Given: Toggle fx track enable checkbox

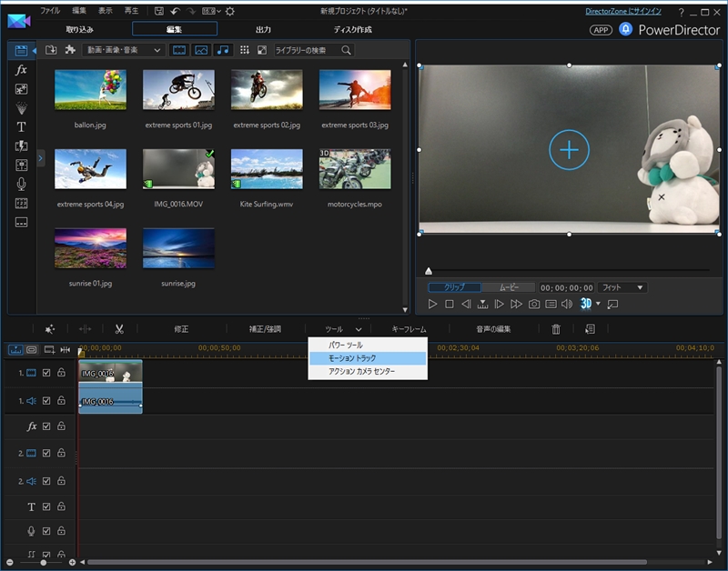Looking at the screenshot, I should pyautogui.click(x=46, y=426).
